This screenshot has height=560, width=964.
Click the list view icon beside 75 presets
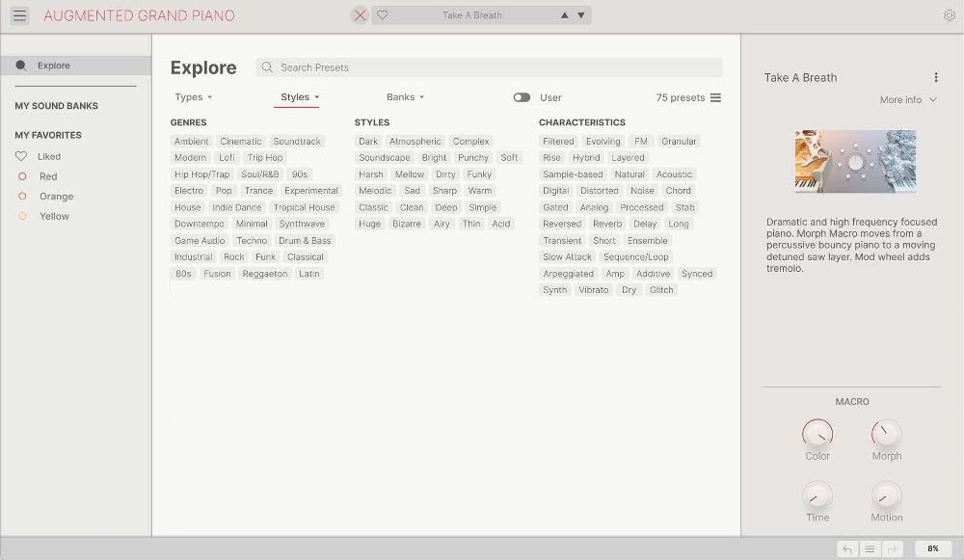click(x=715, y=97)
